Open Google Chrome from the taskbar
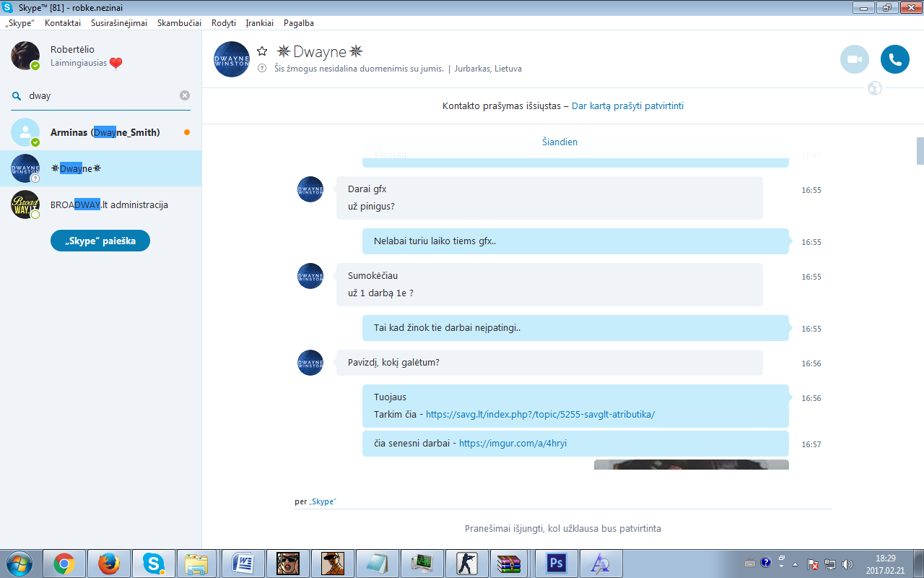 pos(64,563)
